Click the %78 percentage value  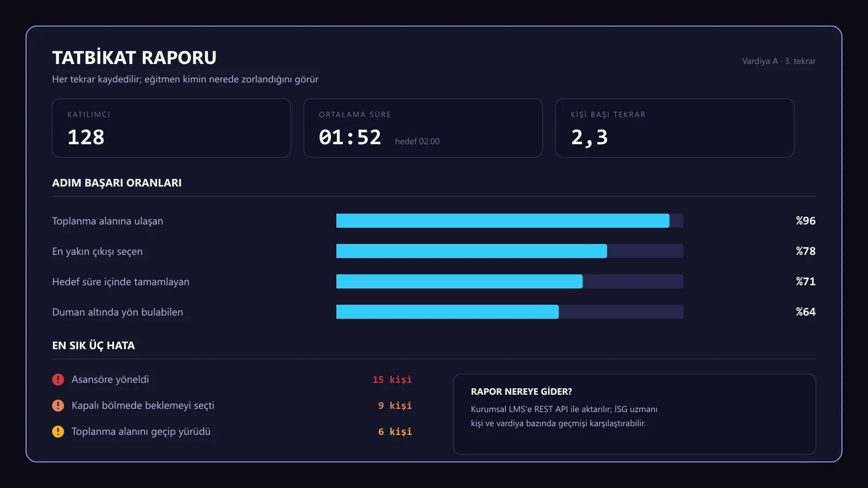[806, 251]
